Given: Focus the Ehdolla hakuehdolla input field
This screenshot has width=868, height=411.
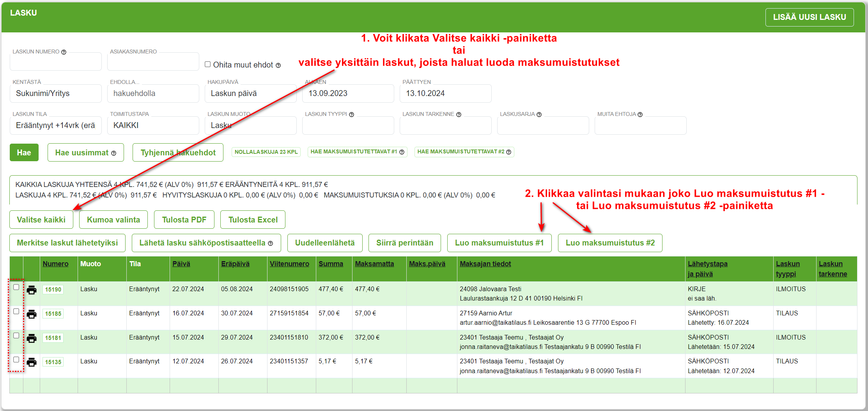Looking at the screenshot, I should click(153, 94).
